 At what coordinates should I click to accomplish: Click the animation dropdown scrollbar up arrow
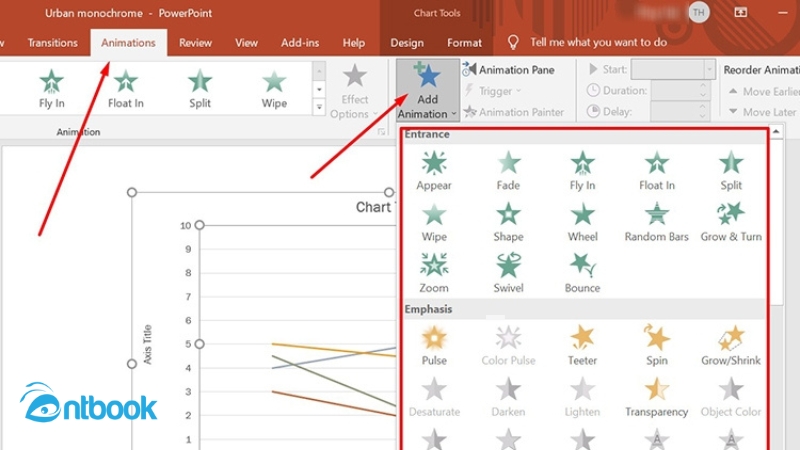776,132
